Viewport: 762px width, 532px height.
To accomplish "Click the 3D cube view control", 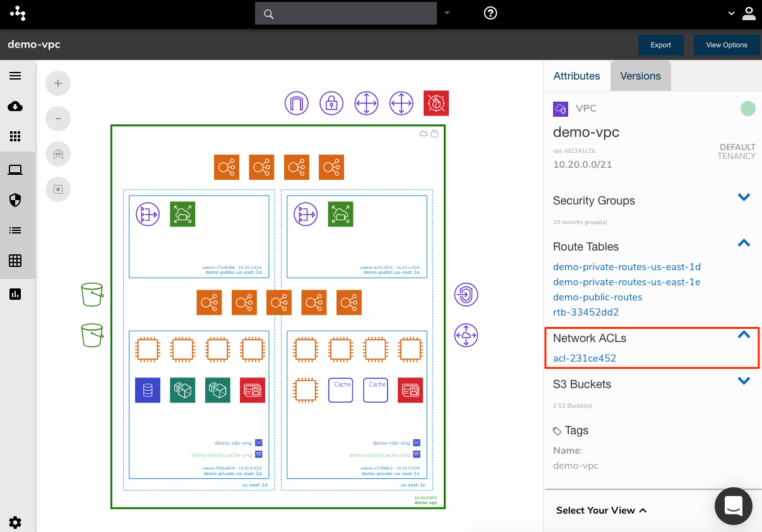I will click(58, 154).
